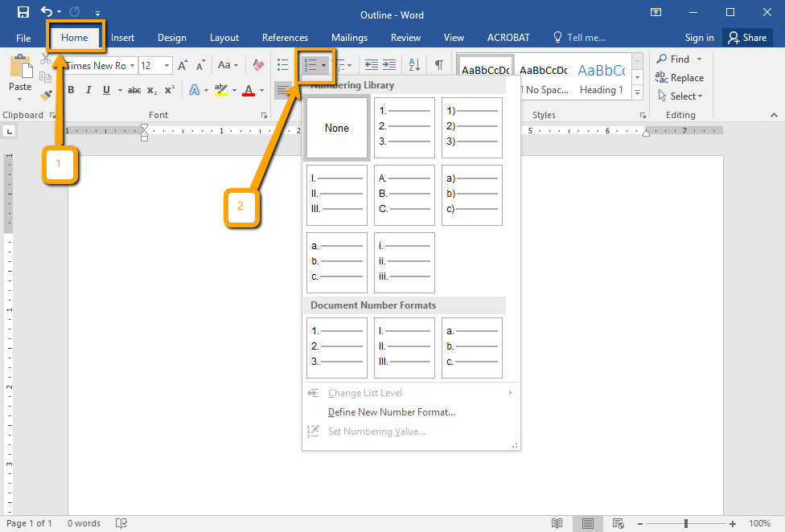Toggle bold formatting
Viewport: 785px width, 532px height.
[70, 89]
